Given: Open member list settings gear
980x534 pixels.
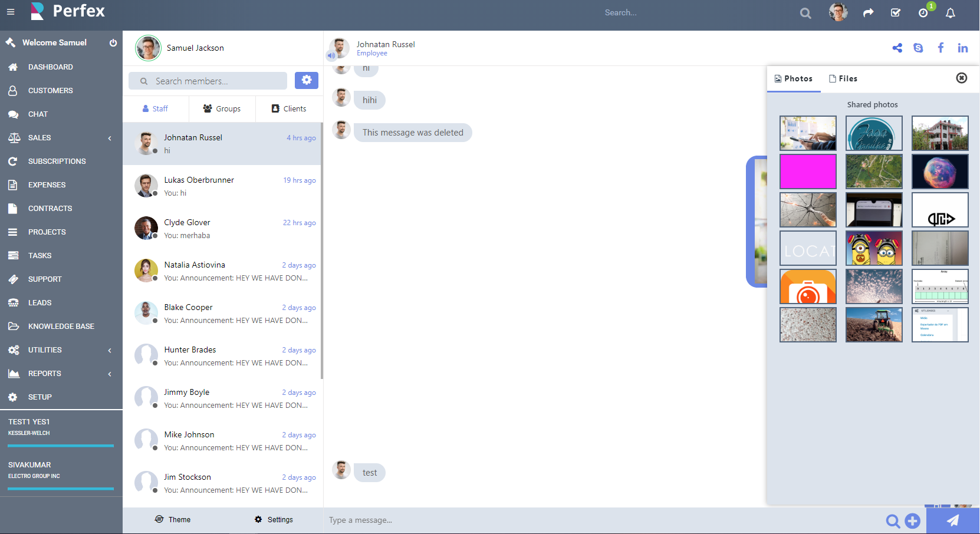Looking at the screenshot, I should (x=306, y=80).
